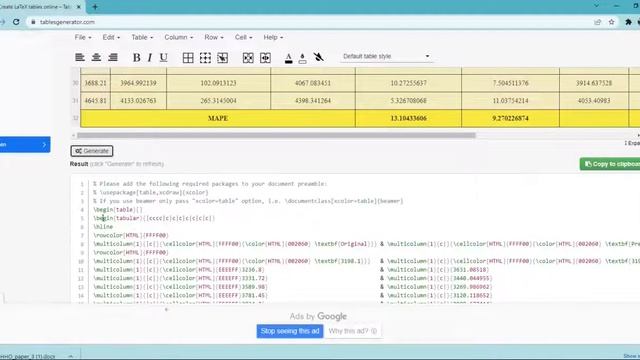Select cell 9.270226874 in MAPE row

tap(510, 118)
